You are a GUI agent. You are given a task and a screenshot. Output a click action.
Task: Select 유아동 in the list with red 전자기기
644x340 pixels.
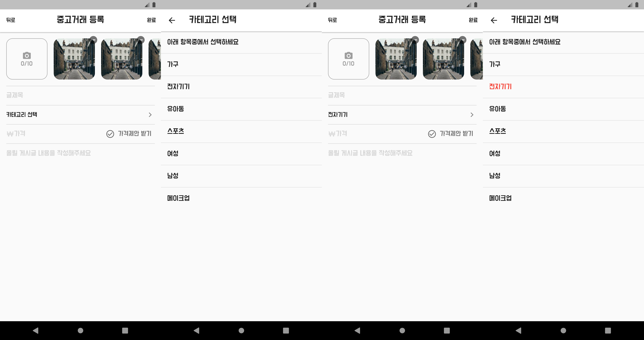coord(498,109)
